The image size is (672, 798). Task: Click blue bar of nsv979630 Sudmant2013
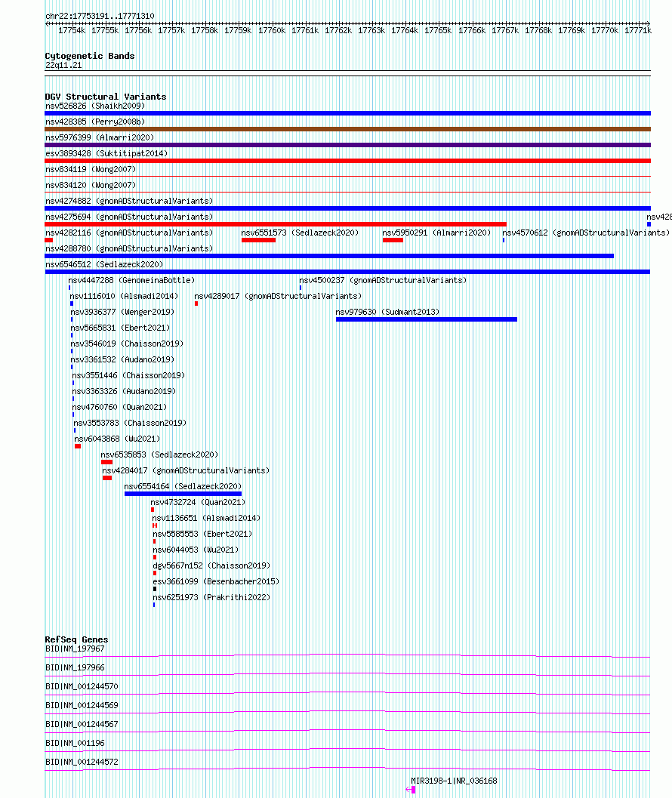(427, 319)
